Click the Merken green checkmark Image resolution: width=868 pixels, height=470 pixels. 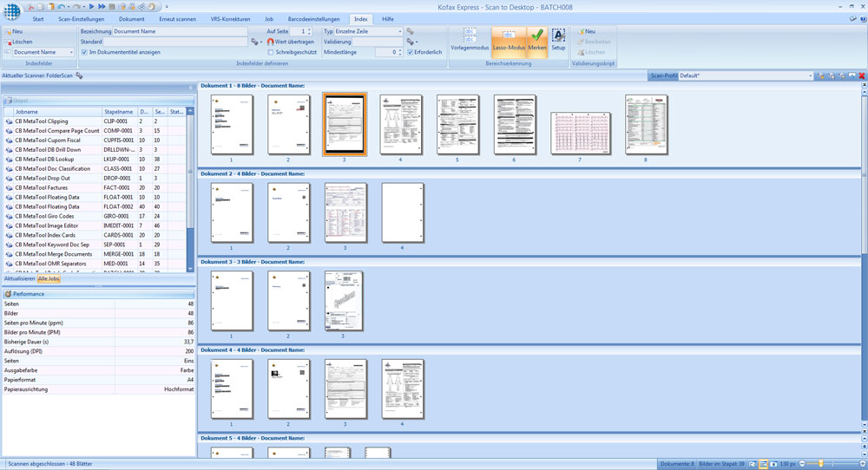(537, 37)
